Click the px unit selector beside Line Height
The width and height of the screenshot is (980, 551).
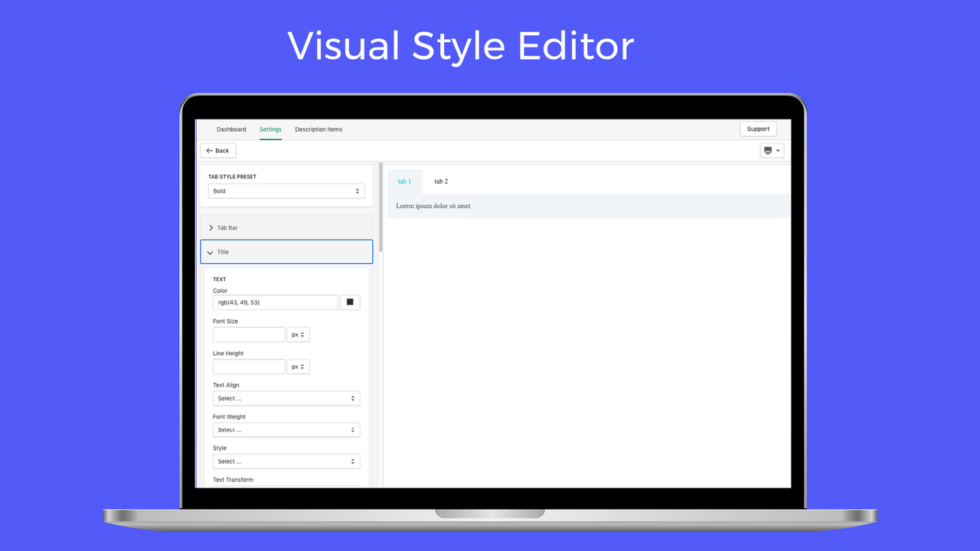(298, 366)
